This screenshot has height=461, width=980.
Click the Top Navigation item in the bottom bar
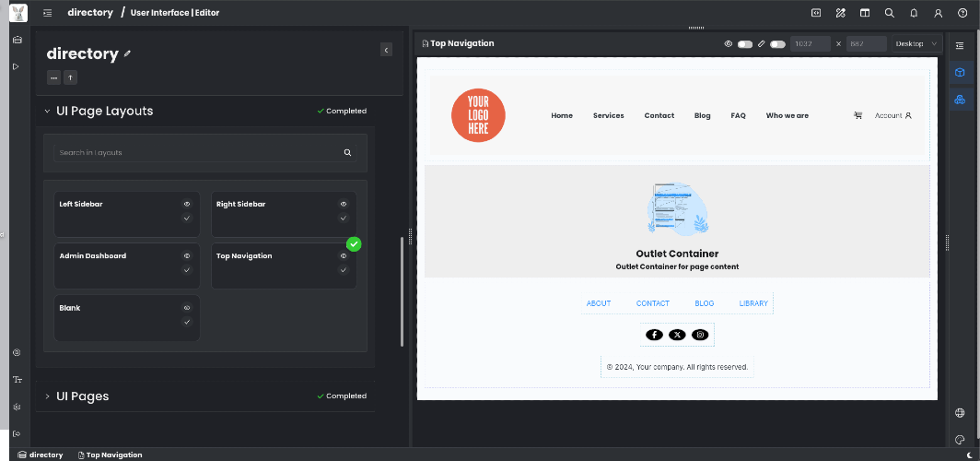pyautogui.click(x=110, y=455)
